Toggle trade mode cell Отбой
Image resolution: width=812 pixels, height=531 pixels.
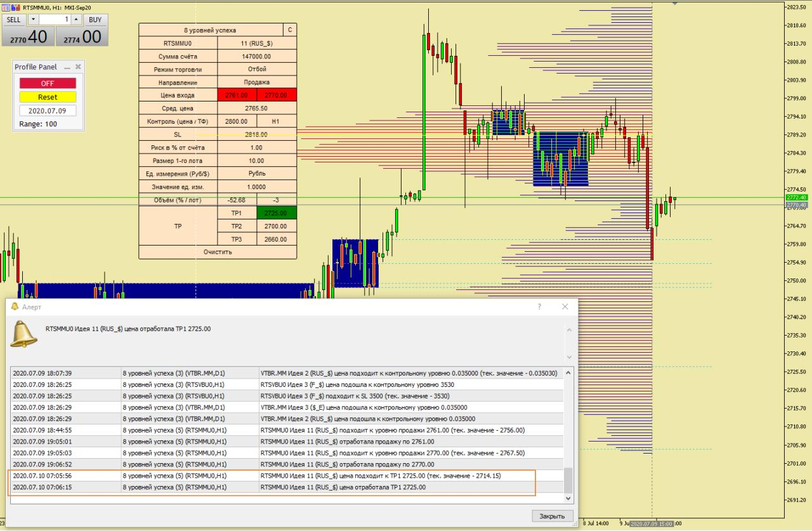(257, 69)
